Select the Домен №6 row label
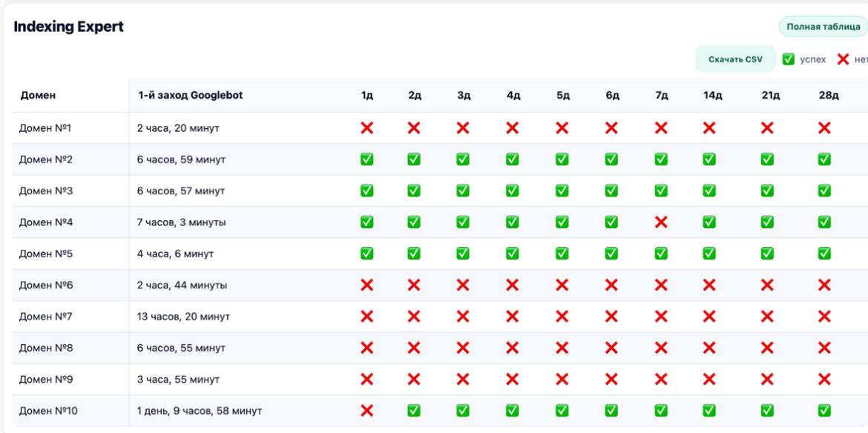Viewport: 868px width, 433px height. tap(46, 285)
